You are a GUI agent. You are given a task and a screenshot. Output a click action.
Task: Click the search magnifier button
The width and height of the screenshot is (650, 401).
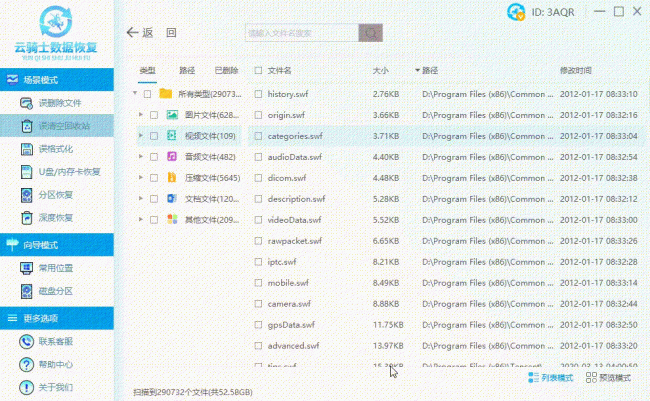[371, 33]
